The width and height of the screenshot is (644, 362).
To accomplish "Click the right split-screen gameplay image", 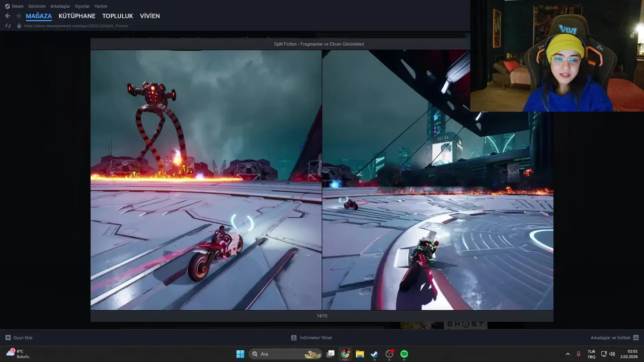I will click(438, 179).
